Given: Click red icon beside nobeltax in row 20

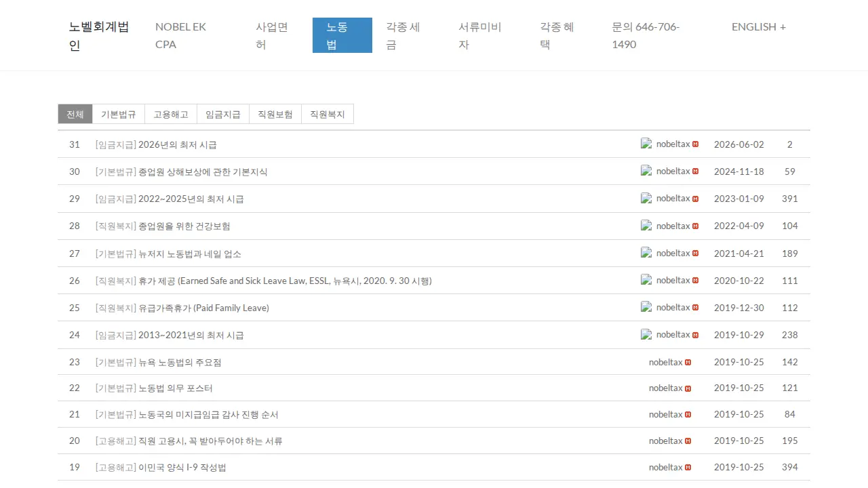Looking at the screenshot, I should [x=688, y=441].
